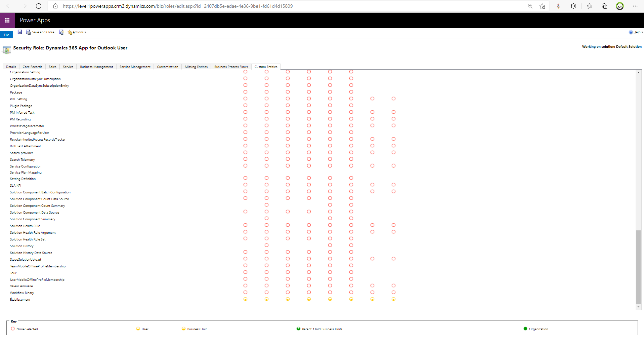Click the StageSolutionUpload entity label
The image size is (644, 338).
[x=26, y=259]
